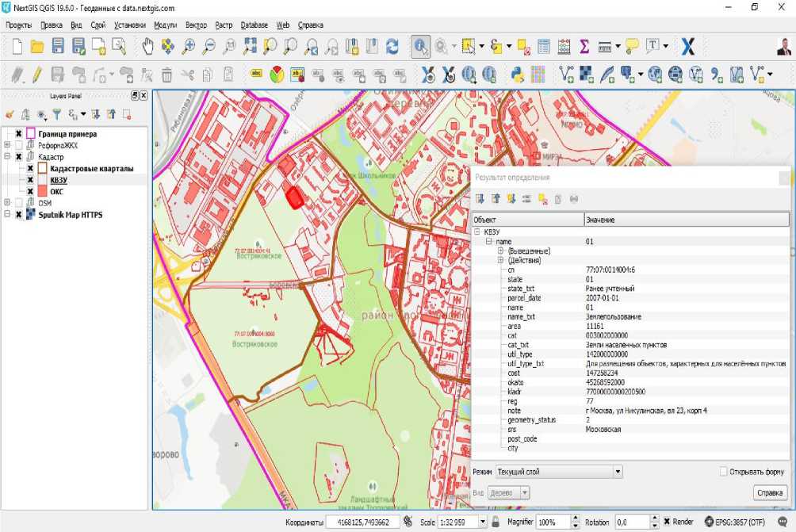796x532 pixels.
Task: Open the Вектор menu
Action: pos(196,25)
